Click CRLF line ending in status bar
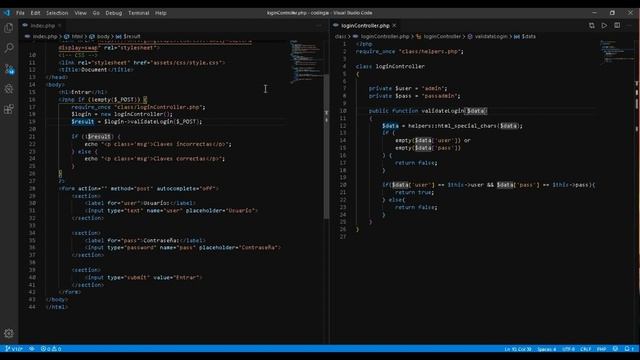The height and width of the screenshot is (360, 640). 585,349
